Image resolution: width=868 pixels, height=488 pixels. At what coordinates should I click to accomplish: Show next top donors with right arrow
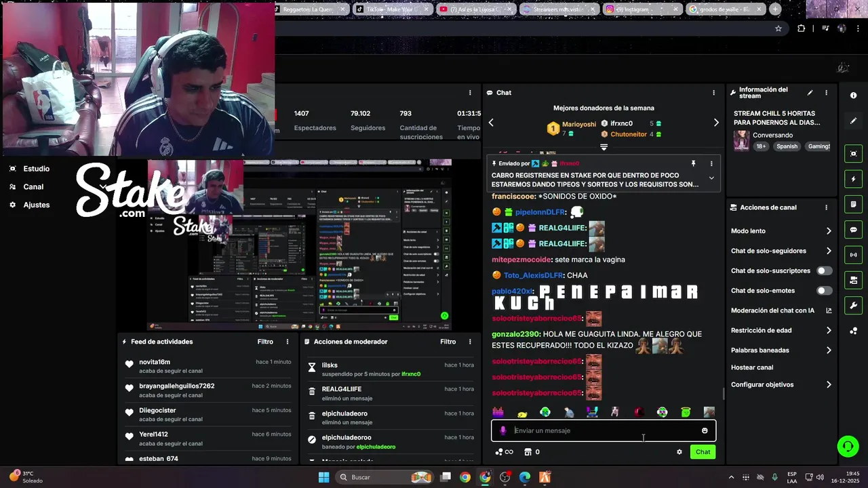pyautogui.click(x=715, y=123)
